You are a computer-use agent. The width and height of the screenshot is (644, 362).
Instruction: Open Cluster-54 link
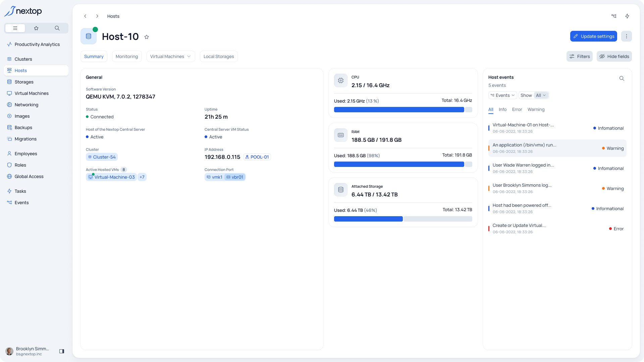point(102,157)
